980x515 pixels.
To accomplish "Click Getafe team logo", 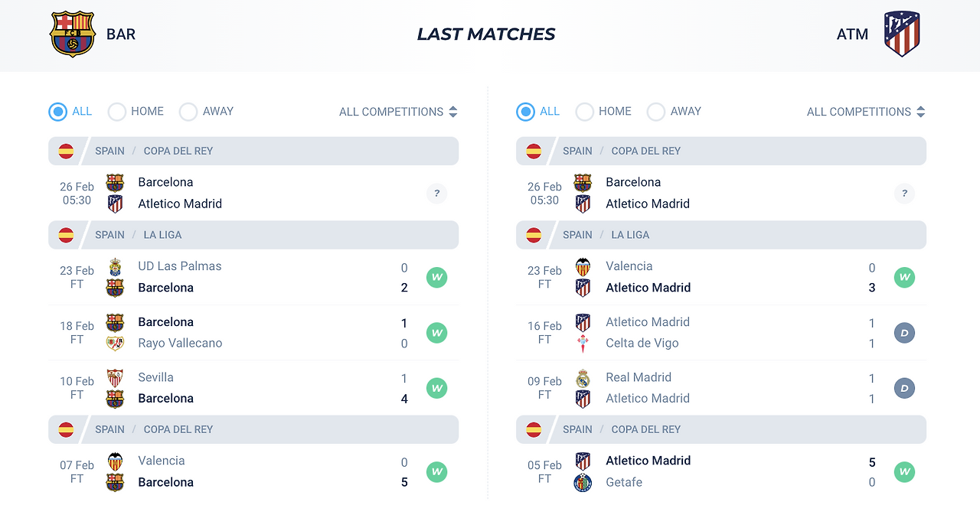I will pos(583,483).
